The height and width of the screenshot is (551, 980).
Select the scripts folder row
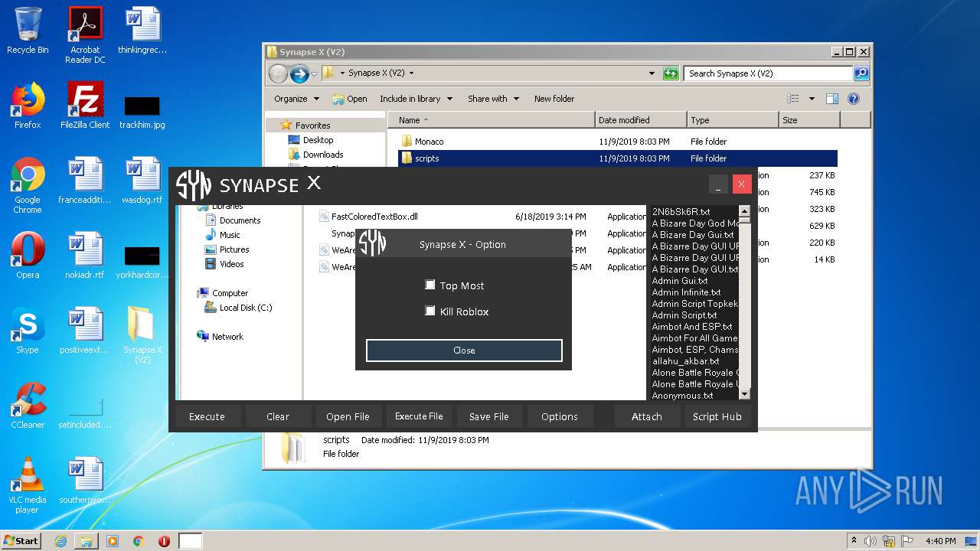pos(617,158)
